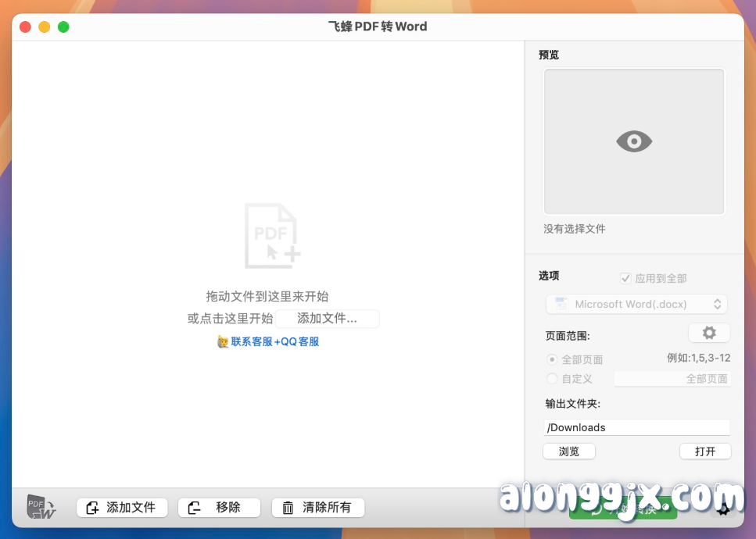
Task: Open the preview eye icon
Action: tap(633, 141)
